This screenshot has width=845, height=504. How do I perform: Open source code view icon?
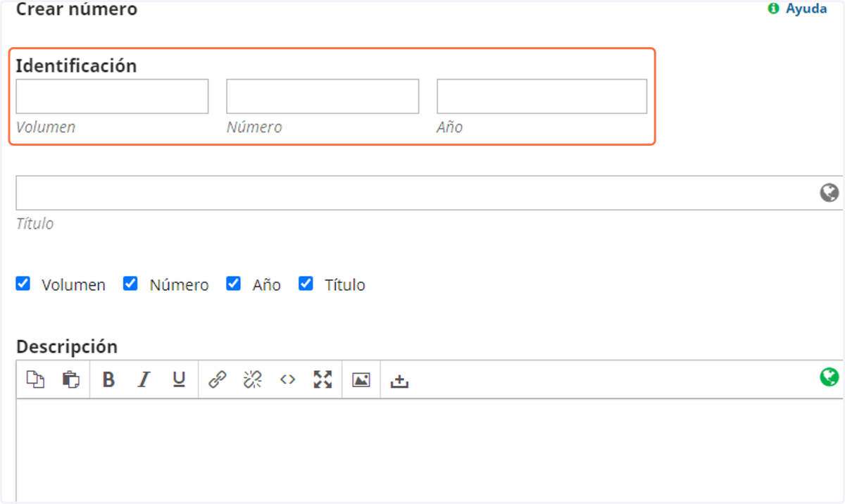coord(287,379)
